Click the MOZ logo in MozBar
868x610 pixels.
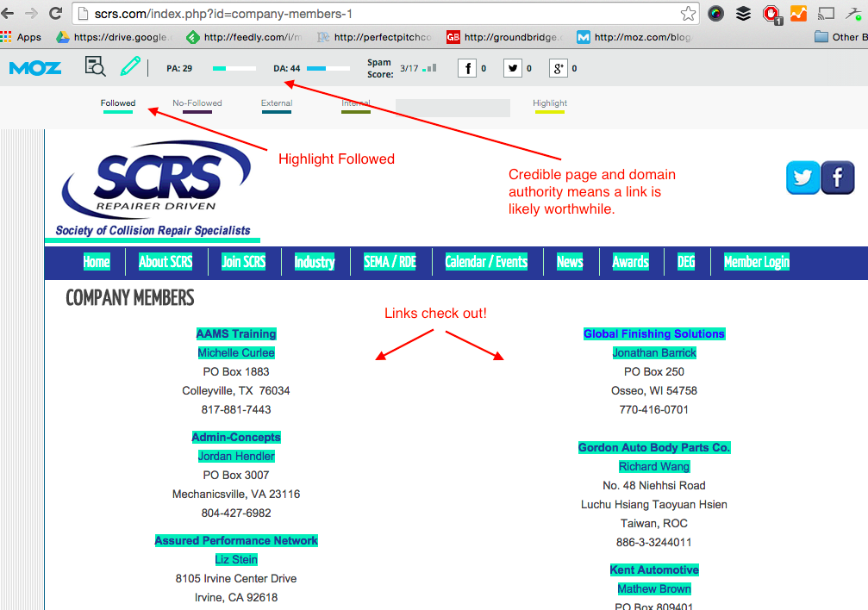pos(35,68)
